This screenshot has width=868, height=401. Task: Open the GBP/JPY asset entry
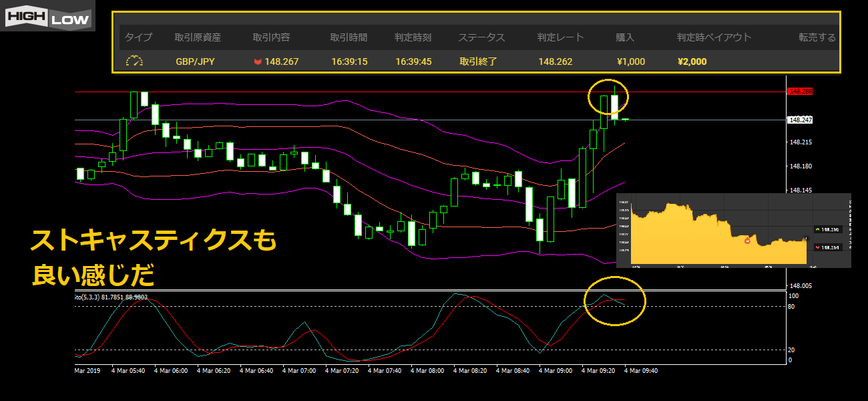195,62
